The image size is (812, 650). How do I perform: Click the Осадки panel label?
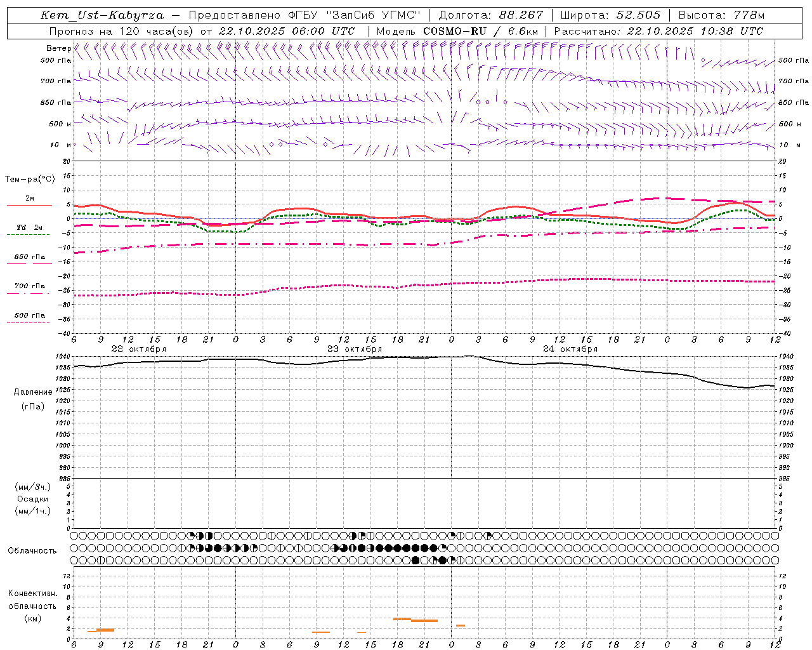32,499
